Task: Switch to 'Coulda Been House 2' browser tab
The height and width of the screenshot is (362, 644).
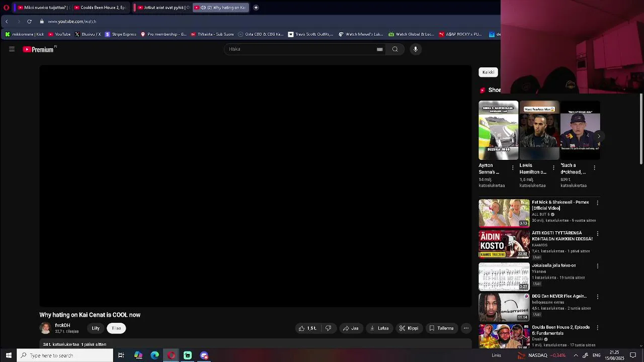Action: click(101, 8)
